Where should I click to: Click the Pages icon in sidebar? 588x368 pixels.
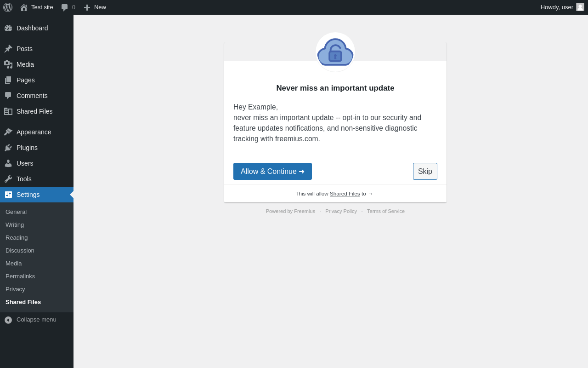[8, 80]
